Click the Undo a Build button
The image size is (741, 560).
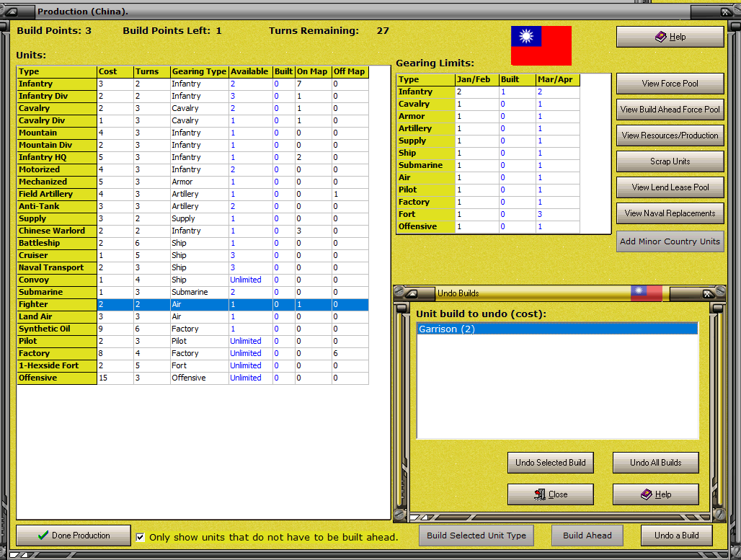click(x=676, y=535)
